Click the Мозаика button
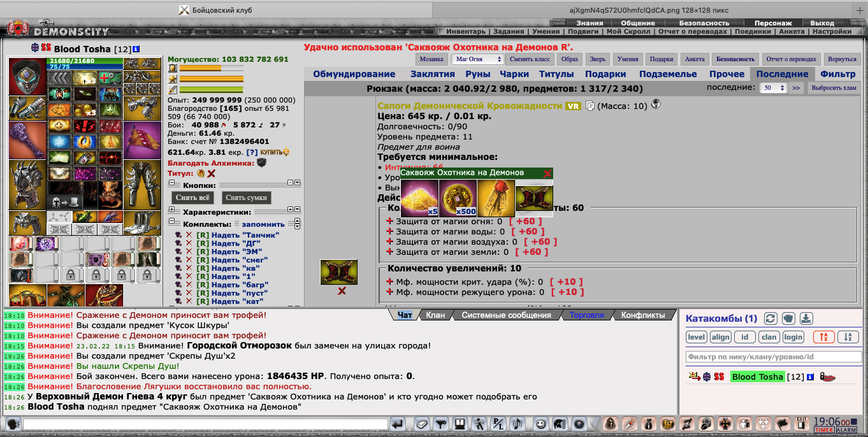The height and width of the screenshot is (437, 868). [431, 59]
